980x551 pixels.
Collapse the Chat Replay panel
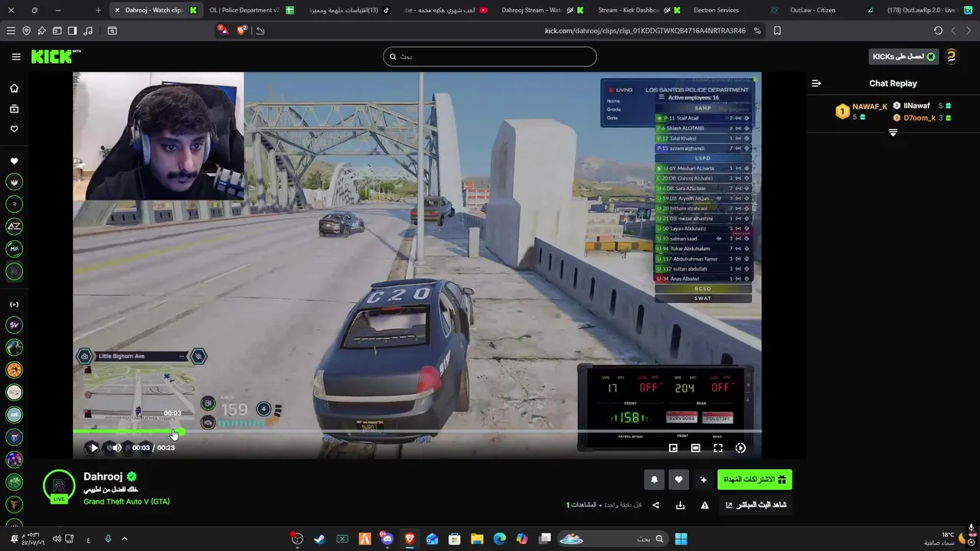[816, 83]
